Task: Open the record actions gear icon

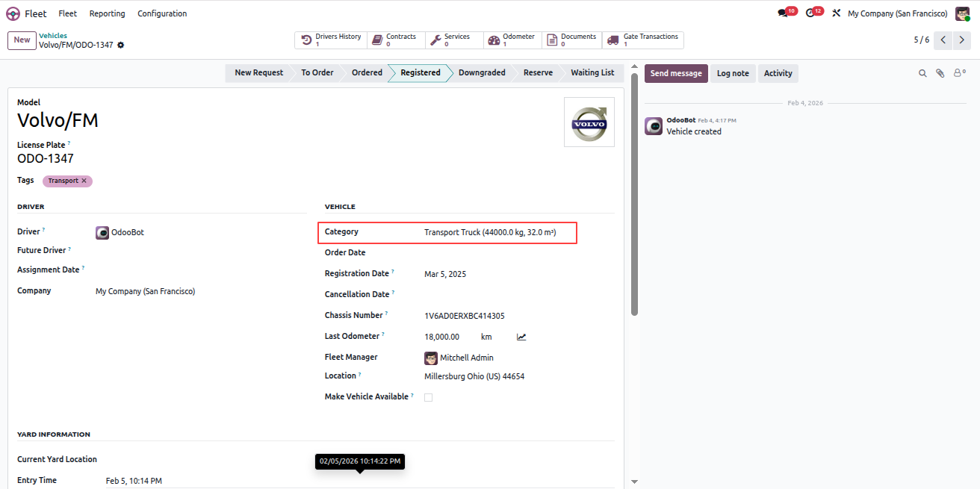Action: pos(120,46)
